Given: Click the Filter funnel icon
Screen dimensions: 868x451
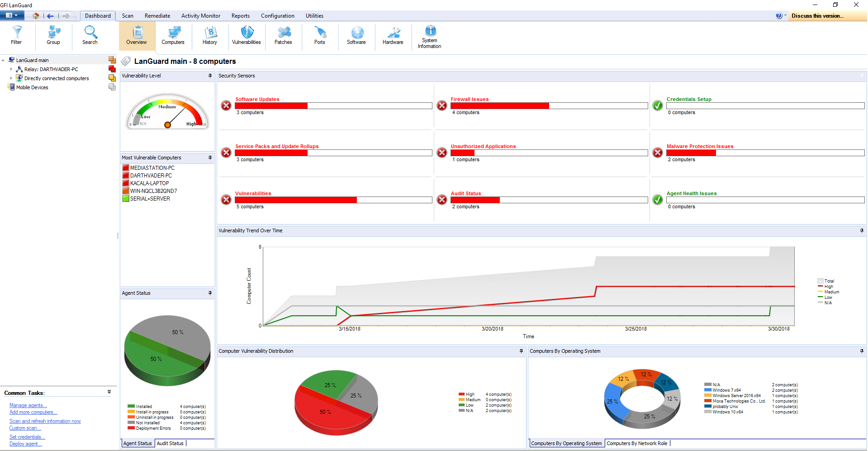Looking at the screenshot, I should click(x=17, y=35).
